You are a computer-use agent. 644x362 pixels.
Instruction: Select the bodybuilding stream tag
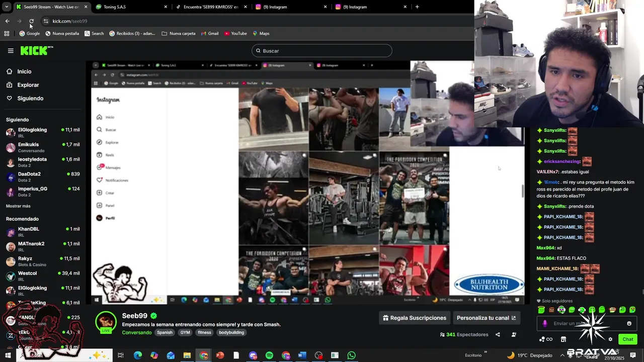pos(231,333)
